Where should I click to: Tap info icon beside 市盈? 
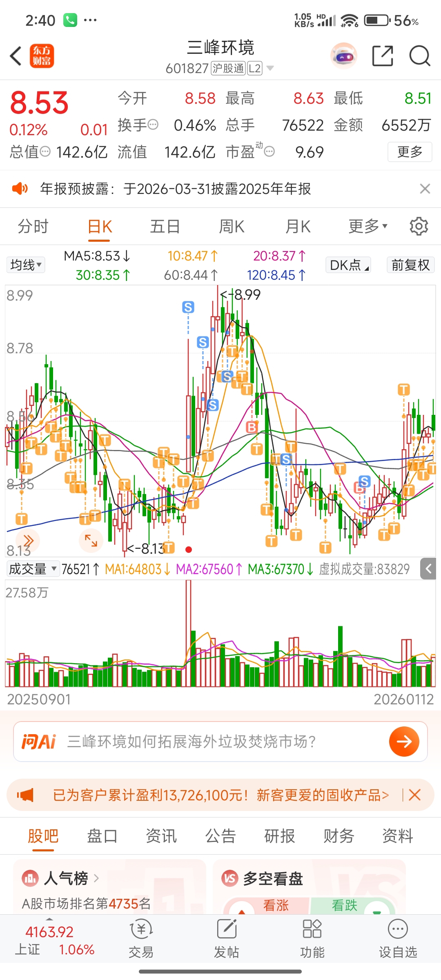269,151
